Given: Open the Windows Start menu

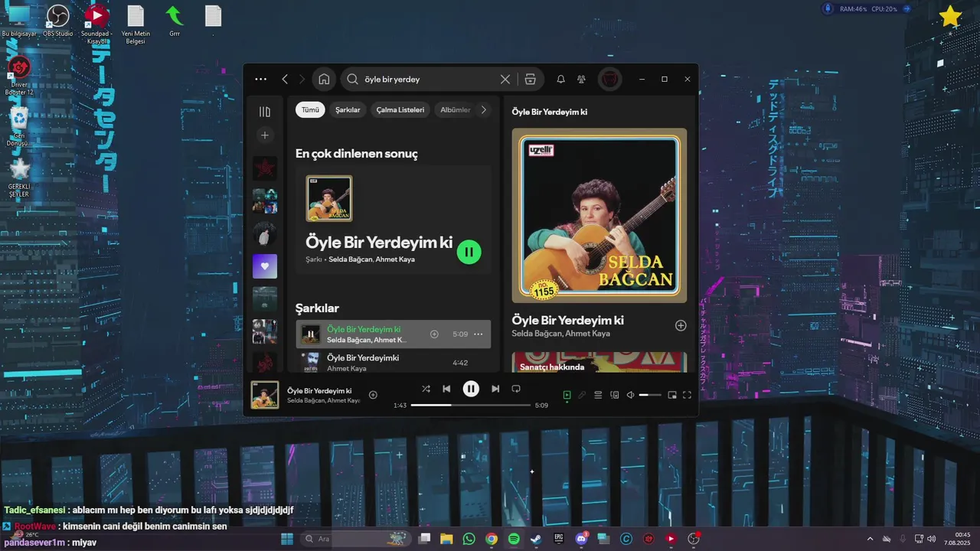Looking at the screenshot, I should click(287, 539).
